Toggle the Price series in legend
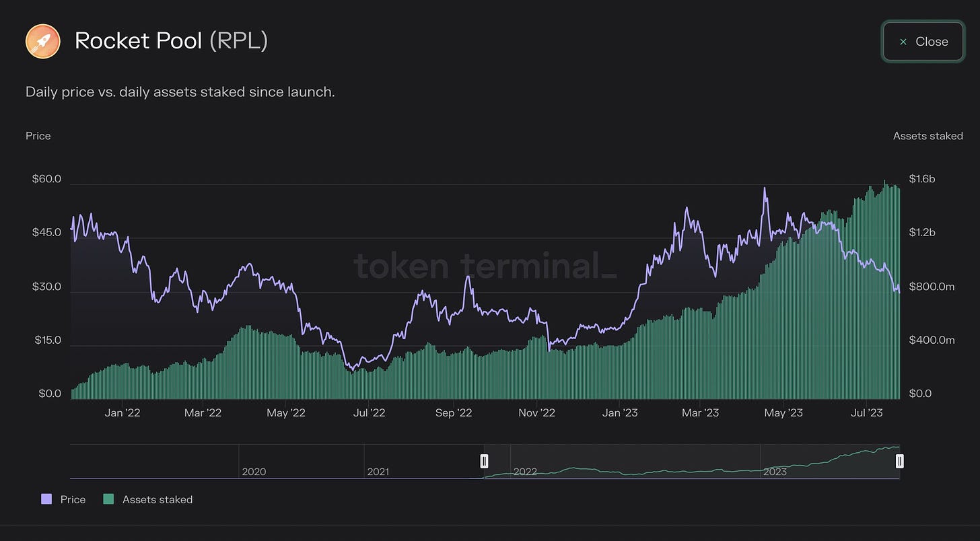The height and width of the screenshot is (541, 980). click(x=63, y=499)
